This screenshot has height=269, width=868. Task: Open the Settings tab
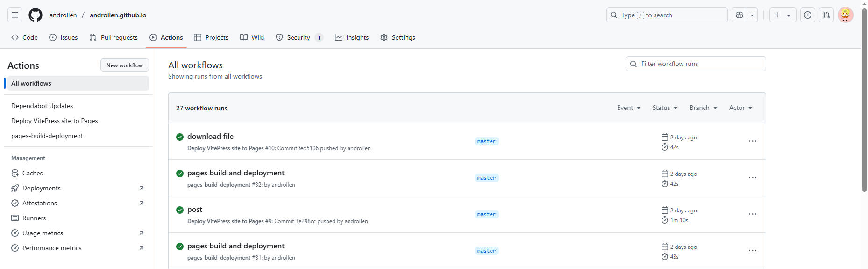[398, 37]
